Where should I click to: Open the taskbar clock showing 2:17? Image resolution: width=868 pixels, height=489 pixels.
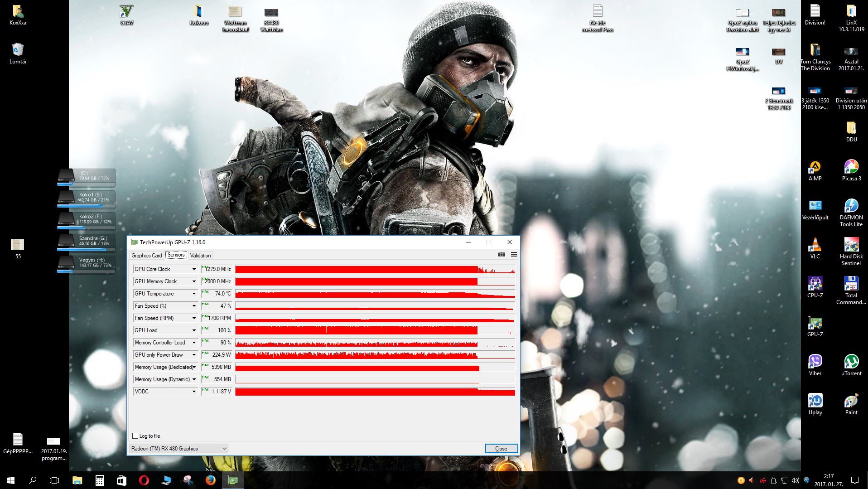[829, 480]
